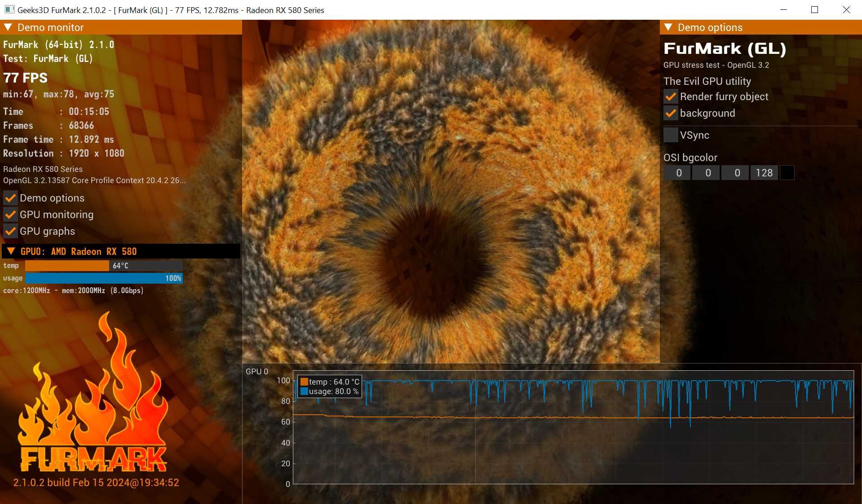Maximize the FurMark window
Screen dimensions: 862x504
click(814, 9)
